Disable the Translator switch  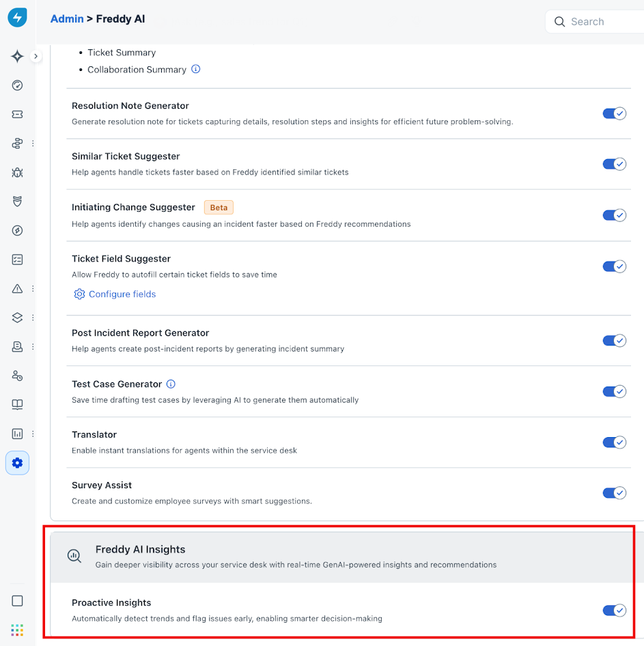[x=615, y=443]
